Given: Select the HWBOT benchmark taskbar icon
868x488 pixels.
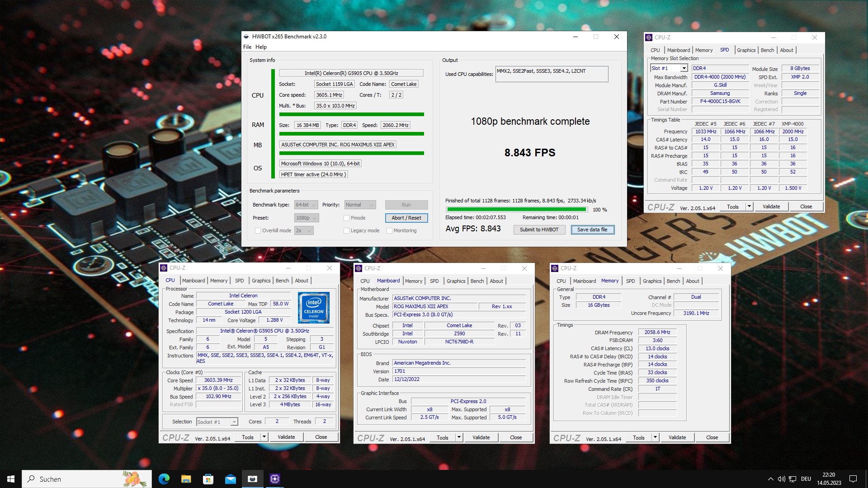Looking at the screenshot, I should click(253, 479).
